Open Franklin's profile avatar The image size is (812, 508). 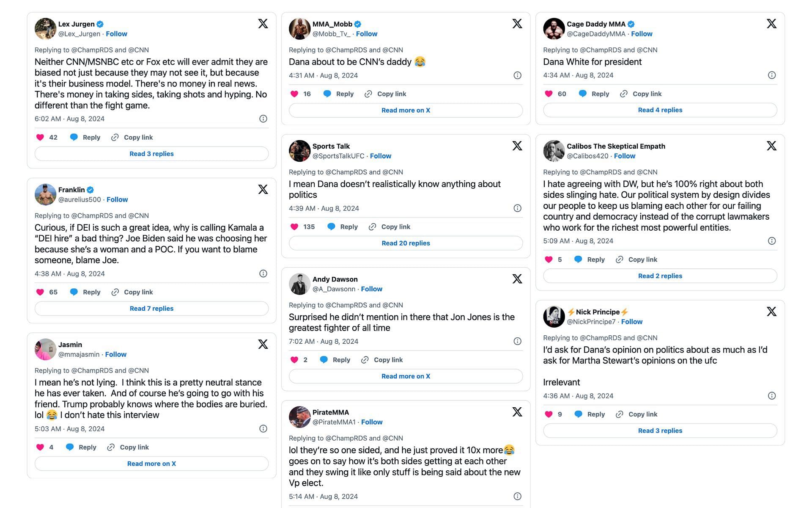pyautogui.click(x=45, y=194)
